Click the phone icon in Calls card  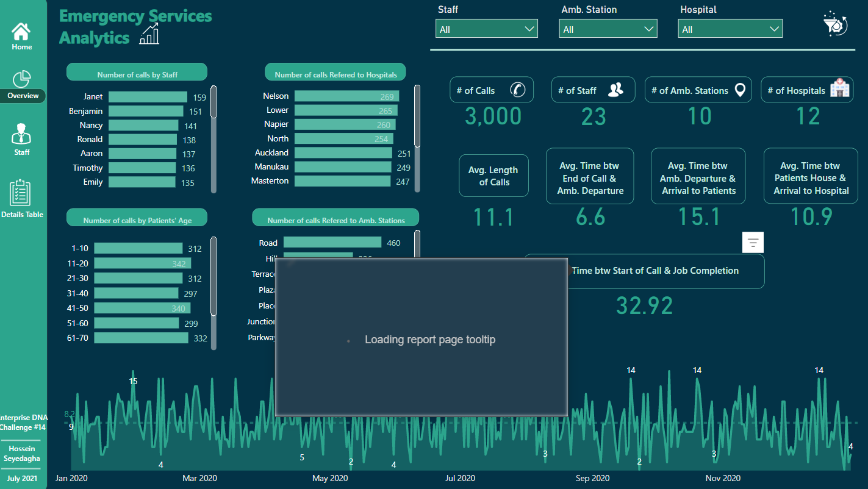coord(517,90)
